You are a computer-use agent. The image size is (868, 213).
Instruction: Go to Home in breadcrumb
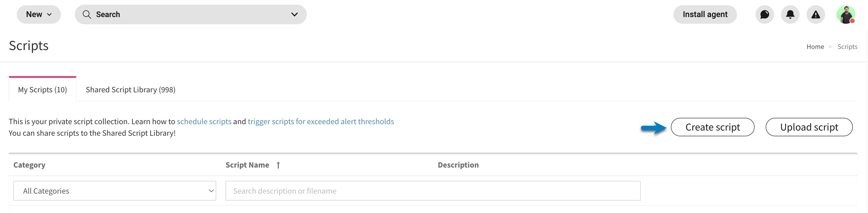click(x=815, y=47)
